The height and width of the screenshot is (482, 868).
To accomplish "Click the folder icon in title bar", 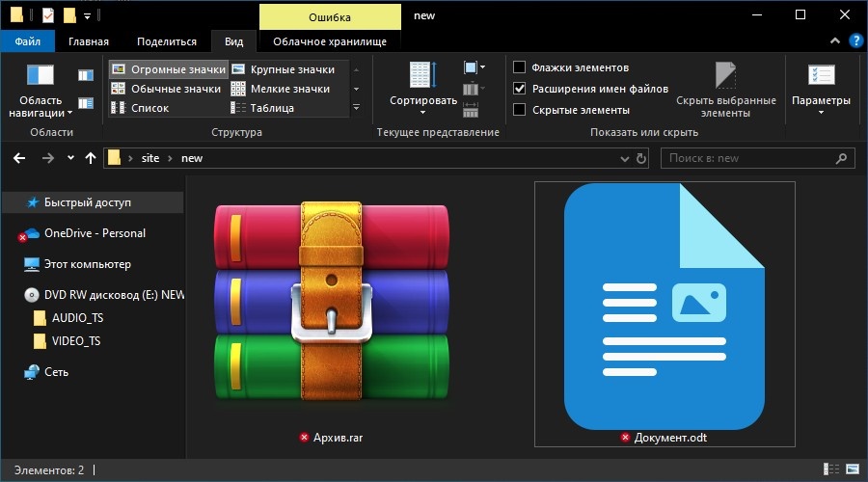I will 16,14.
